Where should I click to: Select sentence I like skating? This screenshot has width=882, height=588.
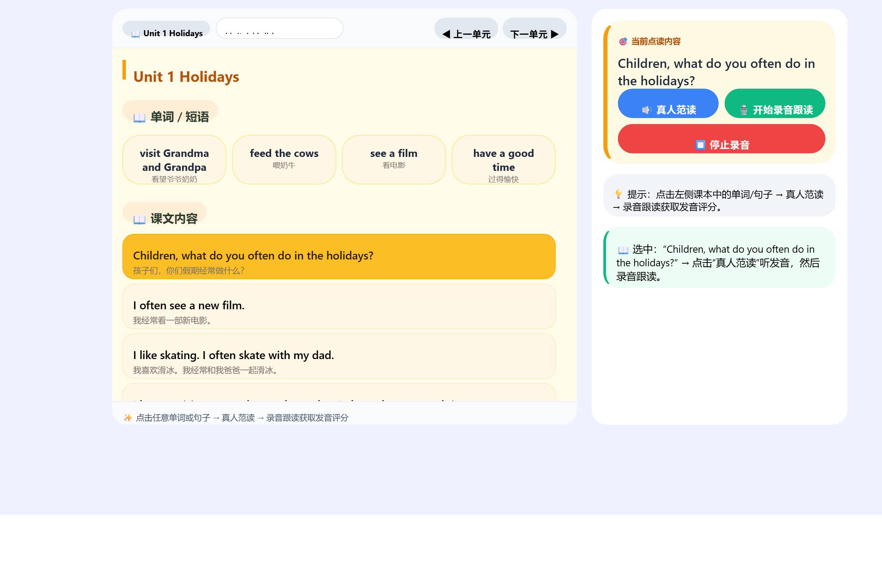[339, 356]
